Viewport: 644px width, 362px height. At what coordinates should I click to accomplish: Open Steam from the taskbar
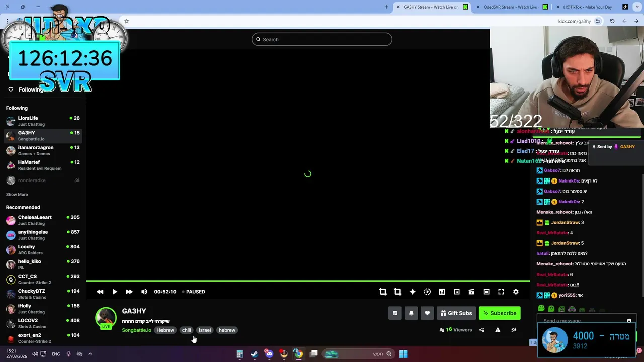click(254, 354)
